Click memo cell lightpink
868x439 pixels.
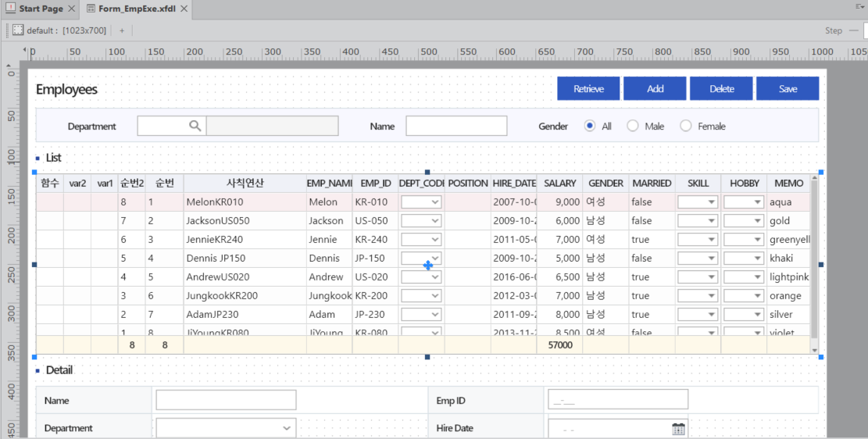click(788, 277)
